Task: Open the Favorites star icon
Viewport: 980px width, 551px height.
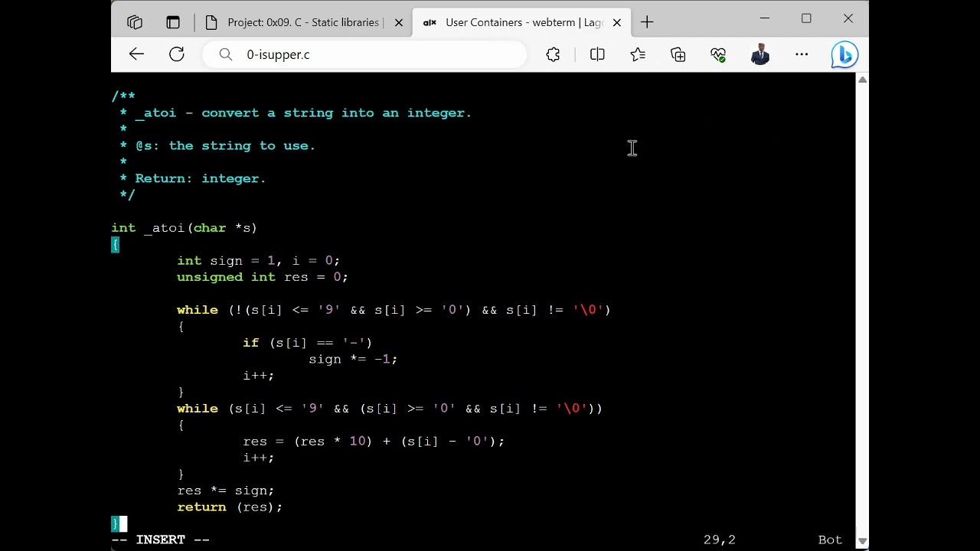Action: pyautogui.click(x=638, y=54)
